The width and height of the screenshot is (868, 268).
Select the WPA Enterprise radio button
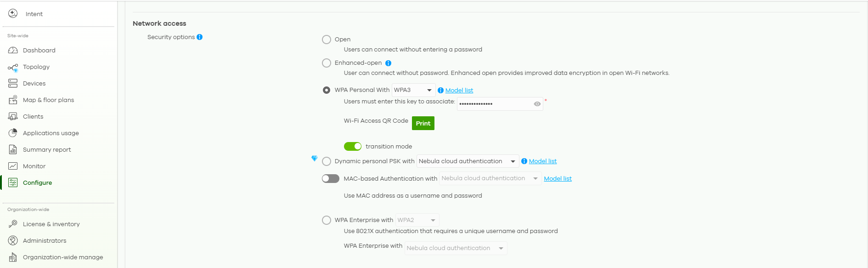[327, 220]
